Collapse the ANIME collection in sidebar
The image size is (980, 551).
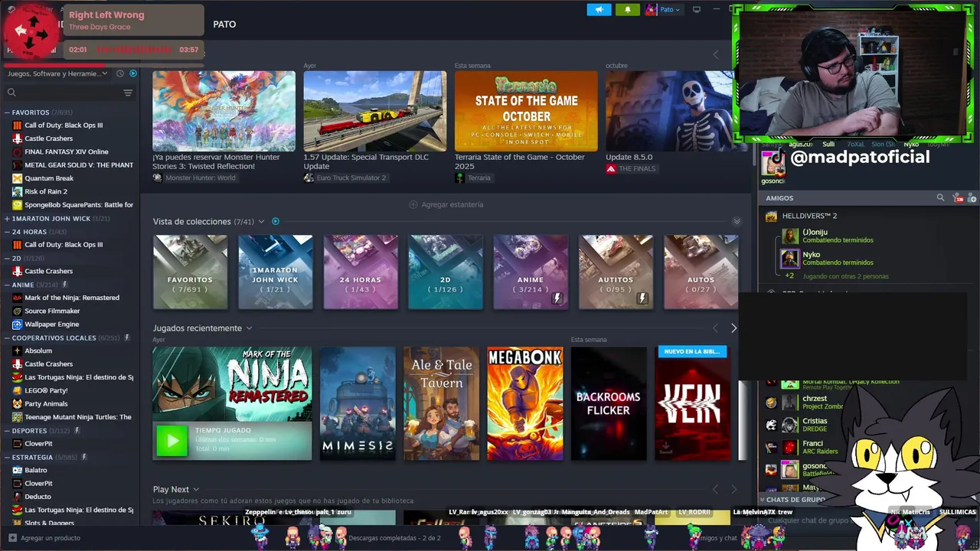7,285
